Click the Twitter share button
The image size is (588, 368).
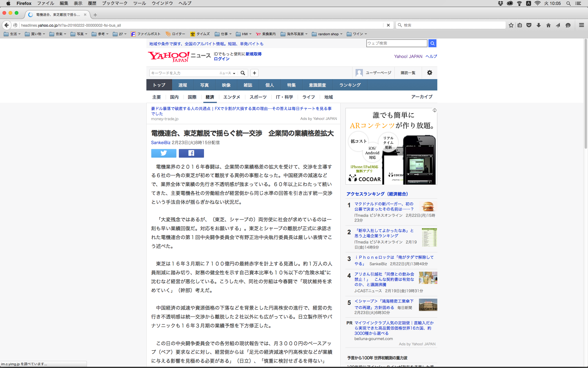click(x=164, y=153)
